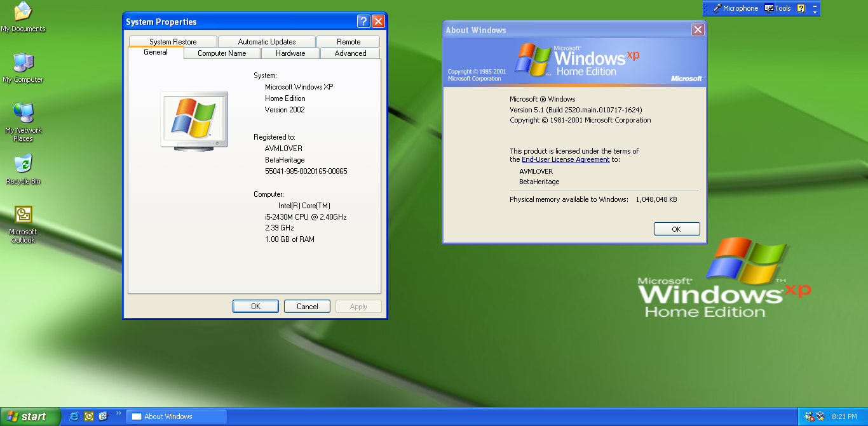The image size is (868, 426).
Task: Close the About Windows dialog
Action: coord(698,30)
